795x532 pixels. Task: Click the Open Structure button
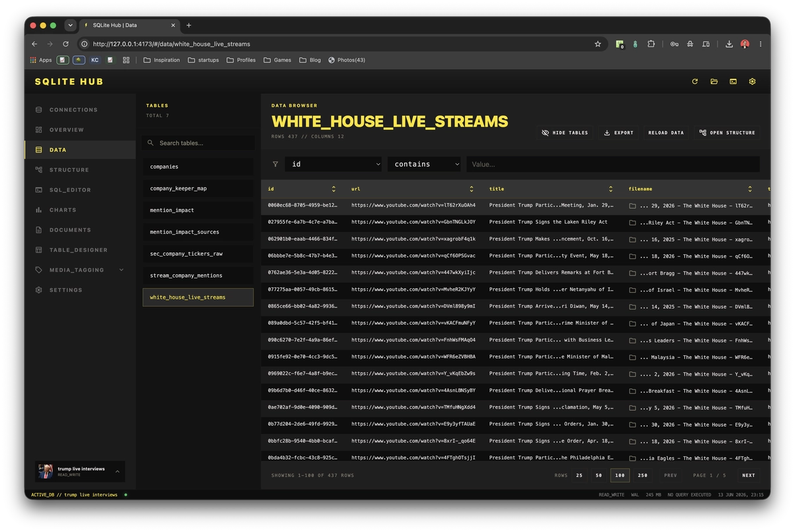click(727, 133)
